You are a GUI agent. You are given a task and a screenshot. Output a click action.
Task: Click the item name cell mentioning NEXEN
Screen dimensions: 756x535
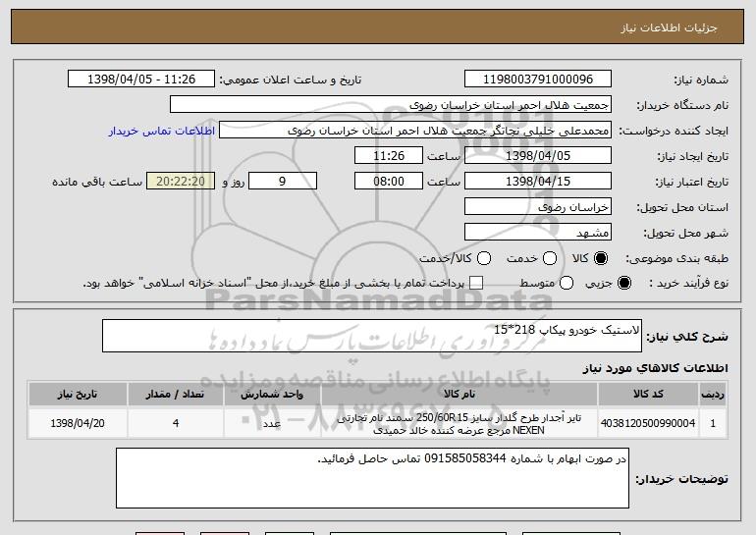(459, 423)
